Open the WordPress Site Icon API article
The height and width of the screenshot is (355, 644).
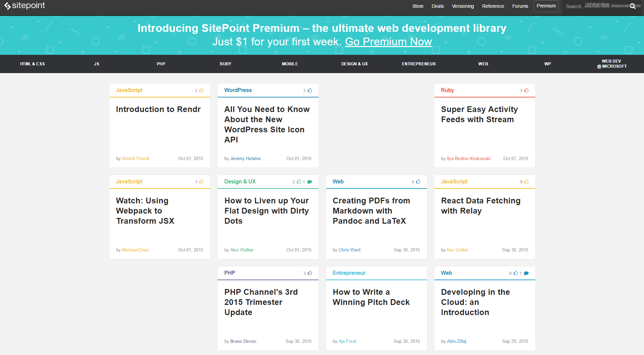(267, 125)
